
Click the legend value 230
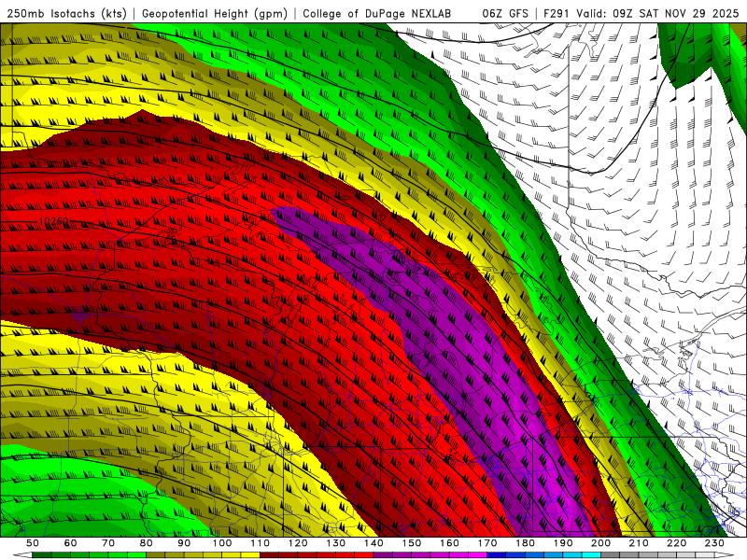pos(714,543)
